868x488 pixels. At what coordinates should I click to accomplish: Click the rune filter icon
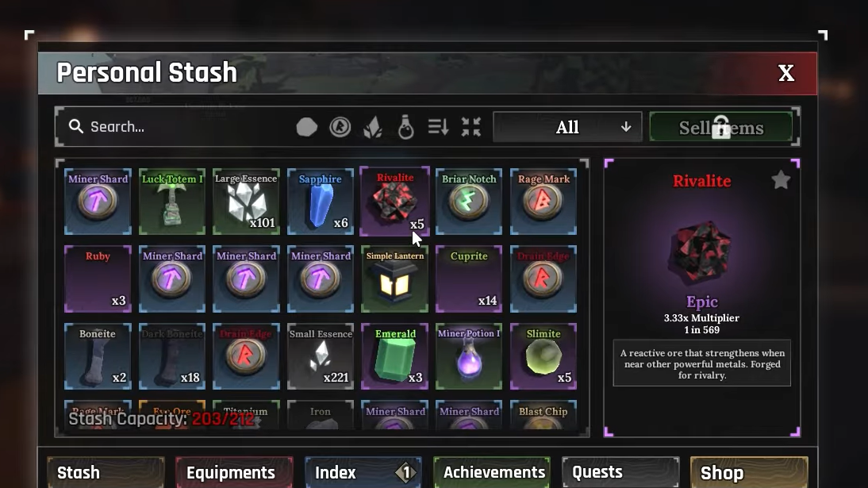[340, 128]
